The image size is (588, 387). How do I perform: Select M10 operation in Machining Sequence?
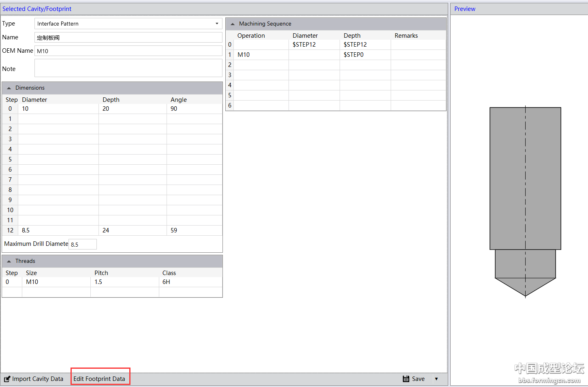tap(261, 55)
